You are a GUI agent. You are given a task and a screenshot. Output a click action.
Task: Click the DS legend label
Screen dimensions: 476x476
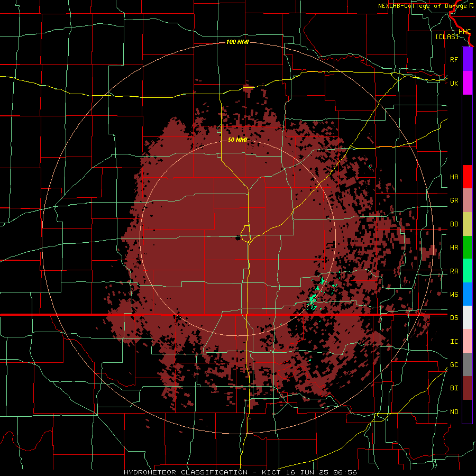pyautogui.click(x=454, y=318)
